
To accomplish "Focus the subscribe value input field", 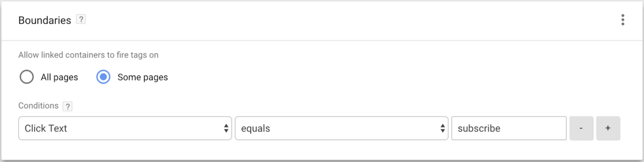I will (x=509, y=128).
